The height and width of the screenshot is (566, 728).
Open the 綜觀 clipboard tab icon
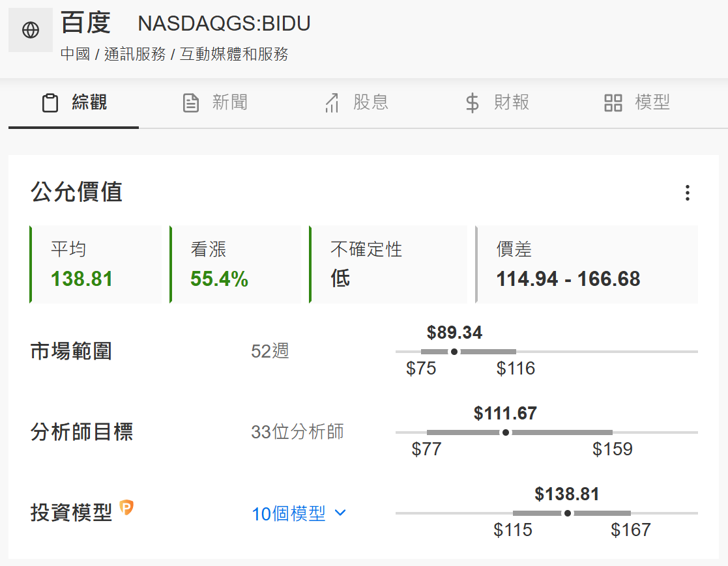(50, 103)
